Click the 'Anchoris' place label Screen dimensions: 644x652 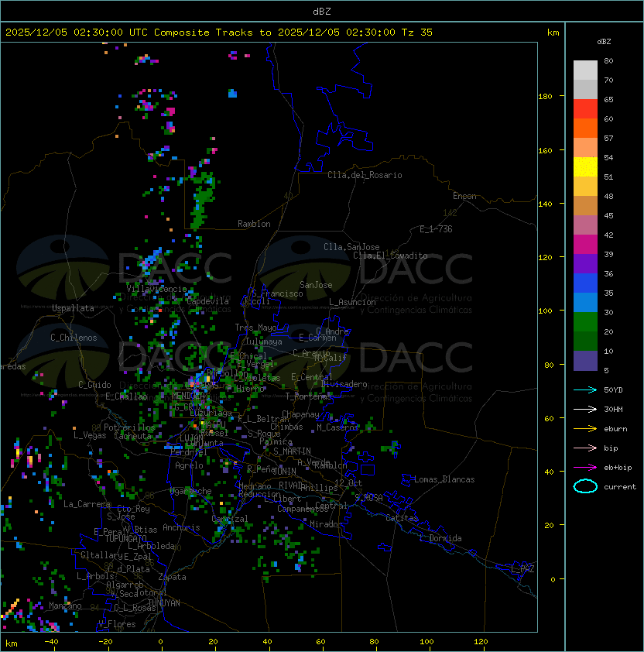click(181, 527)
